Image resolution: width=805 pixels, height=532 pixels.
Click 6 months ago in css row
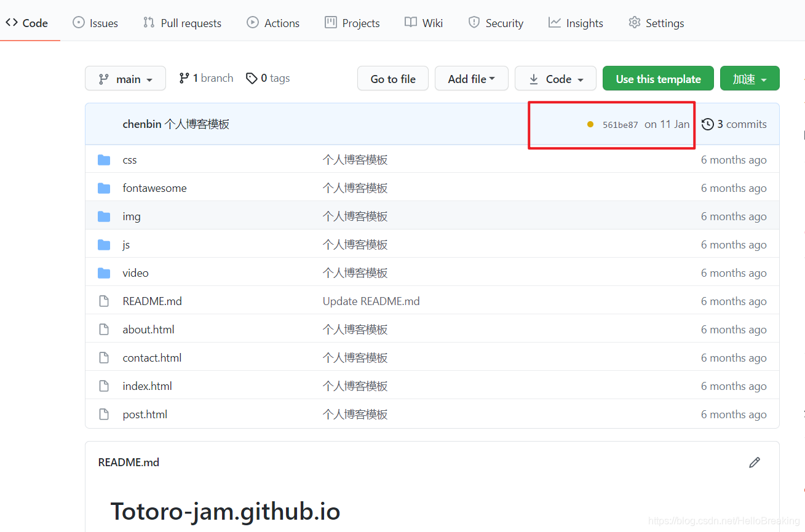(734, 160)
